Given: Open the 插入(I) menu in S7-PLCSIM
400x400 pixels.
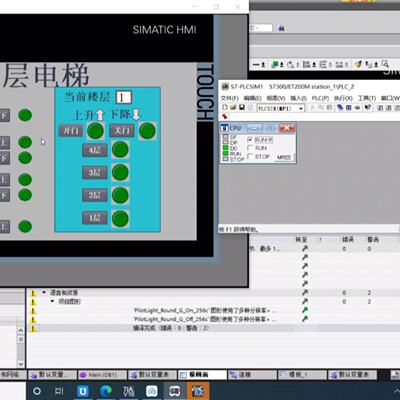Looking at the screenshot, I should pos(298,98).
